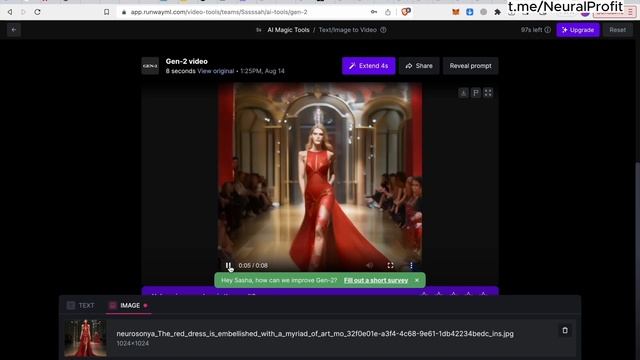Screen dimensions: 640x360
Task: Switch to the TEXT tab
Action: coord(81,305)
